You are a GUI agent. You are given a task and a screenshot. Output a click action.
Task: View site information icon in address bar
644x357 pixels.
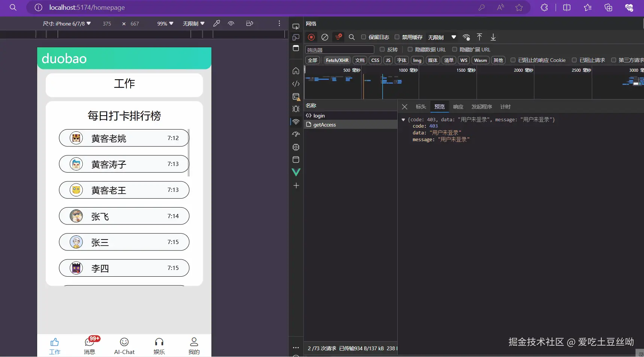(x=38, y=8)
